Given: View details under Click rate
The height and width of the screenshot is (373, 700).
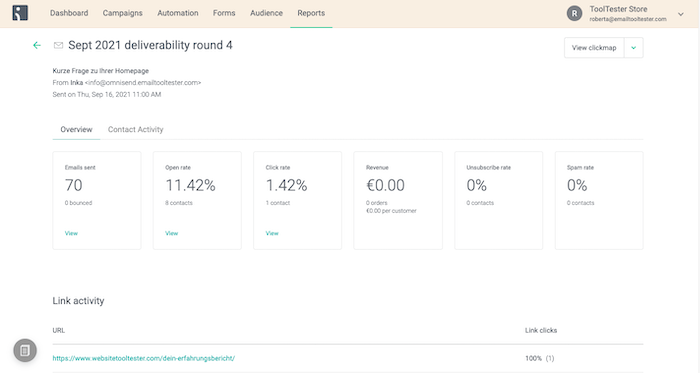Looking at the screenshot, I should [x=272, y=233].
